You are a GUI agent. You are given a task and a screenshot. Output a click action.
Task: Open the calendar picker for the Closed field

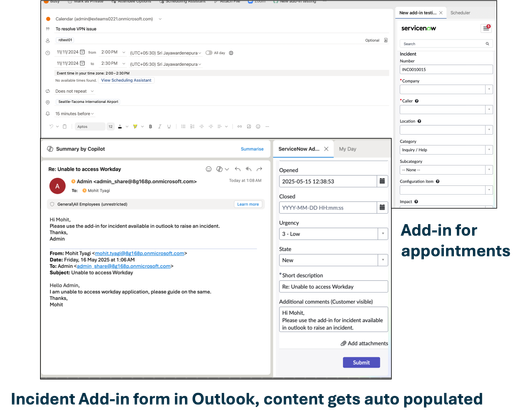click(382, 207)
